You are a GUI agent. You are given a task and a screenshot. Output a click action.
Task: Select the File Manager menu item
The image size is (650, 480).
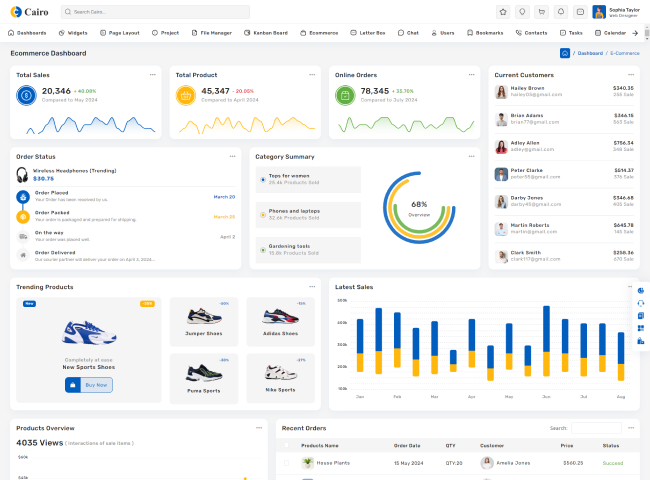[211, 33]
